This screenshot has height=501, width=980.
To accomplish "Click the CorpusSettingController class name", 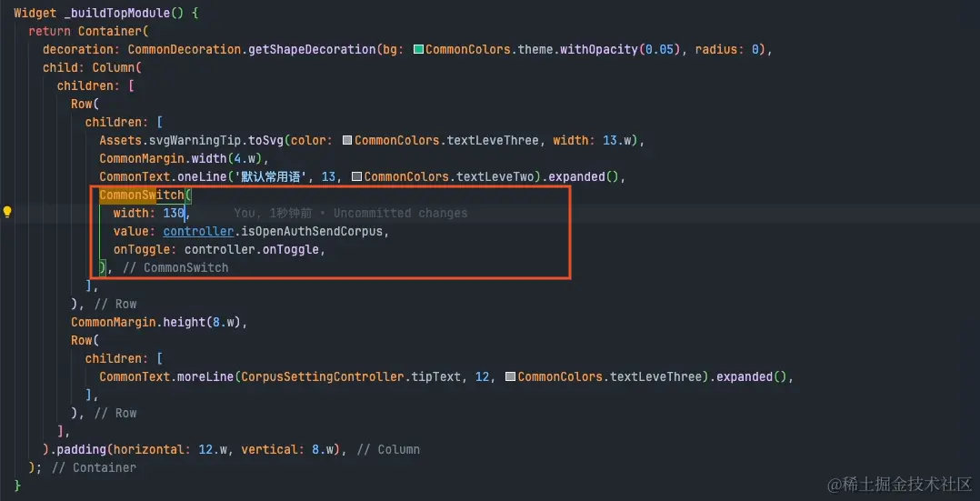I will 323,377.
